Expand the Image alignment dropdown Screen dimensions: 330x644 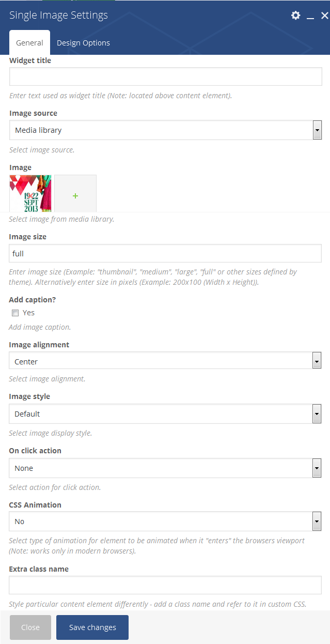pos(165,361)
